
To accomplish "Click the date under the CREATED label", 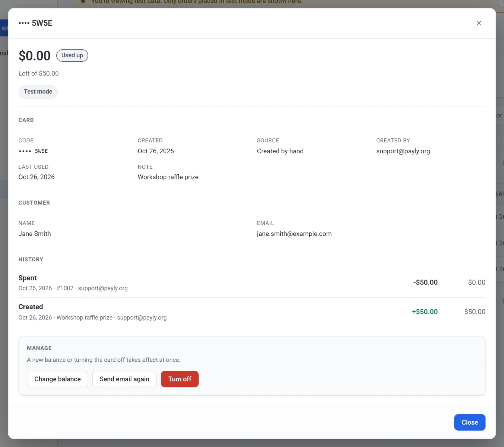I will click(156, 151).
